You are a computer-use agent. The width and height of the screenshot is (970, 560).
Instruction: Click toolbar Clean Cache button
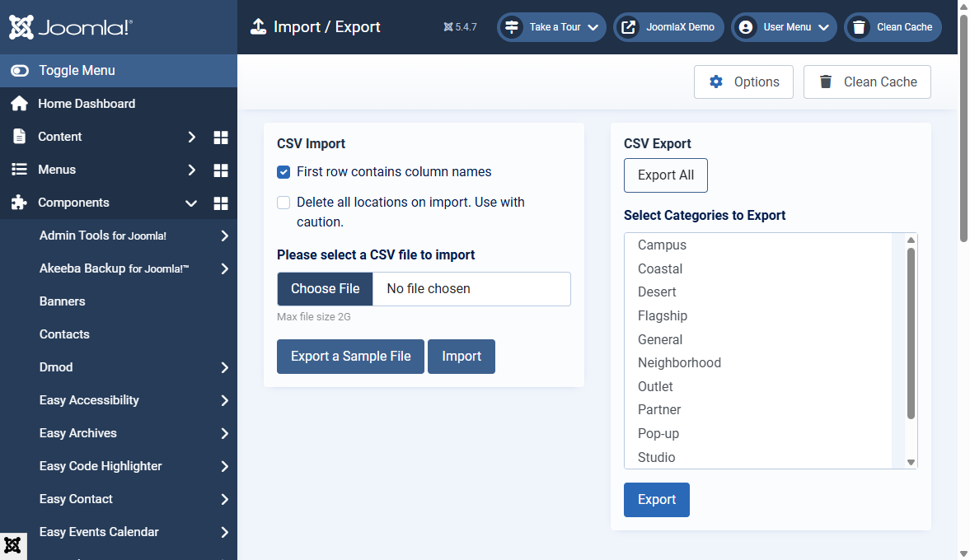coord(867,82)
